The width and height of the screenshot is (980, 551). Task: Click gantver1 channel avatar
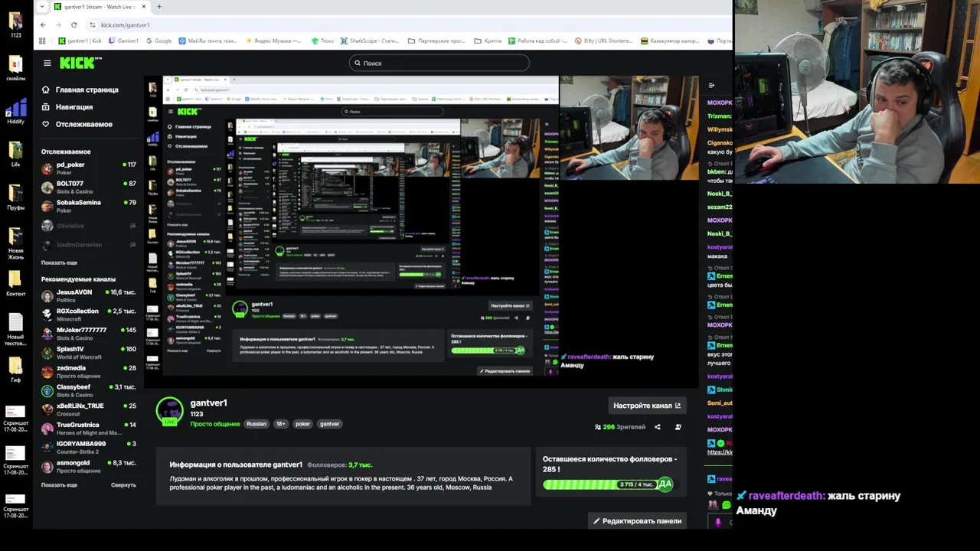coord(169,411)
